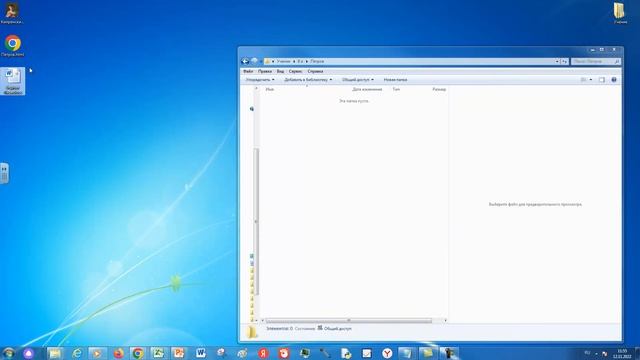Open the Справка menu
640x360 pixels.
click(x=315, y=71)
